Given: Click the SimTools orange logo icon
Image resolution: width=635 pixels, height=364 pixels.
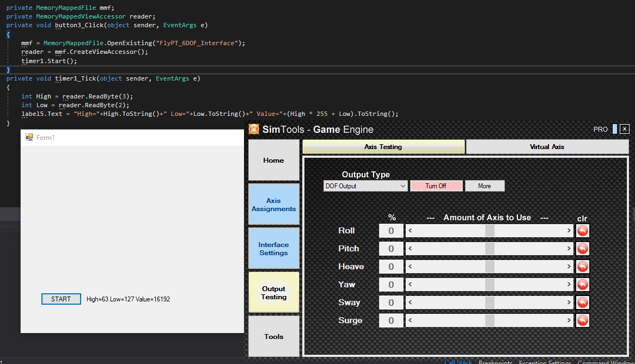Looking at the screenshot, I should (x=254, y=129).
